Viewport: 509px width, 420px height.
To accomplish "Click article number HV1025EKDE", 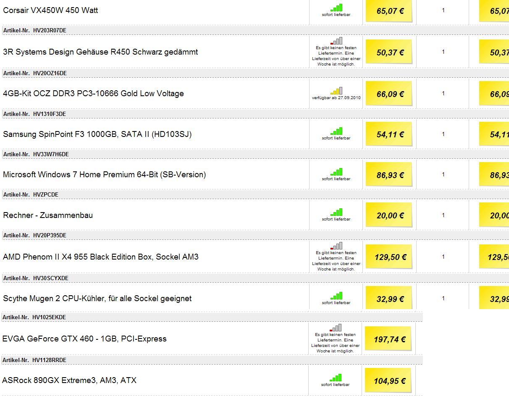I will click(x=49, y=317).
